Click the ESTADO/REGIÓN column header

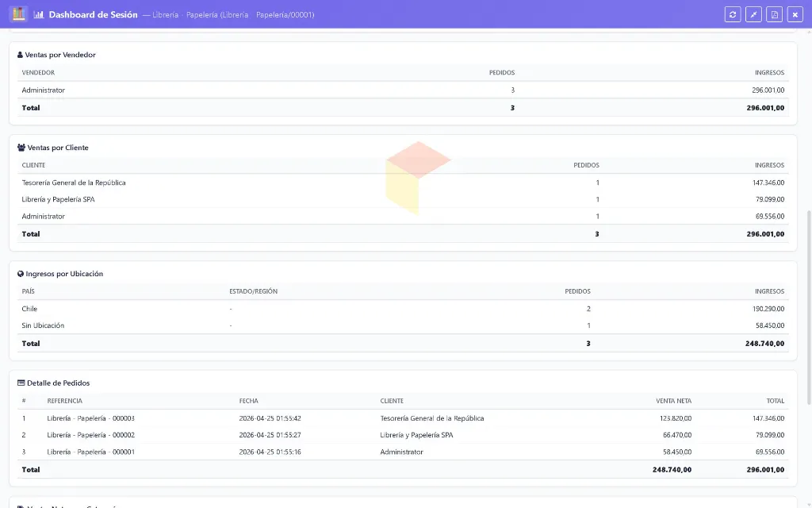point(253,291)
